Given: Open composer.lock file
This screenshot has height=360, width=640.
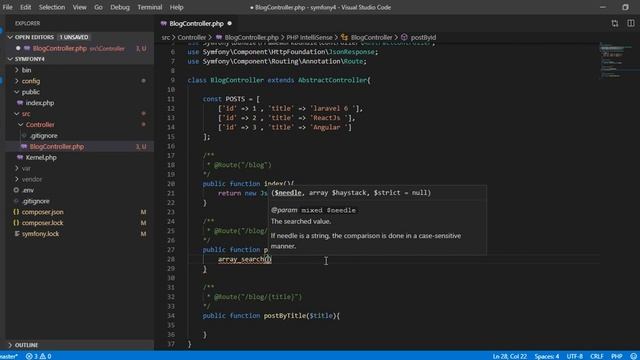Looking at the screenshot, I should click(x=42, y=223).
